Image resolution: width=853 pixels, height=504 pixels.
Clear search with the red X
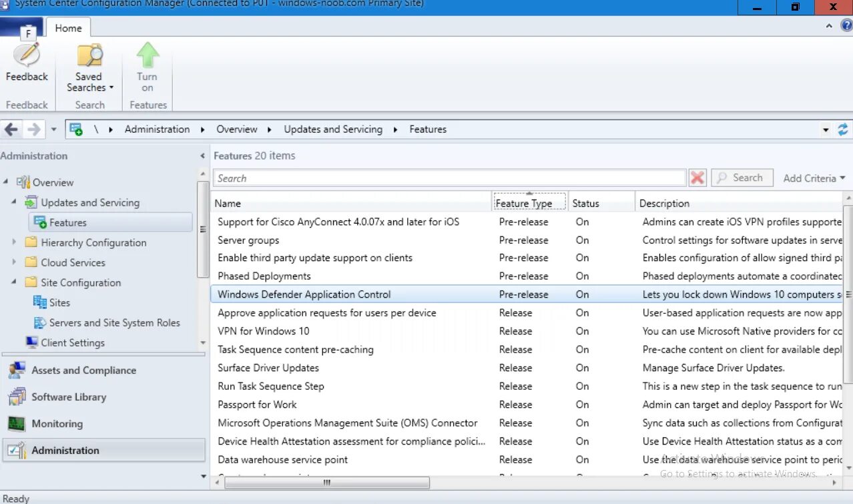(697, 178)
